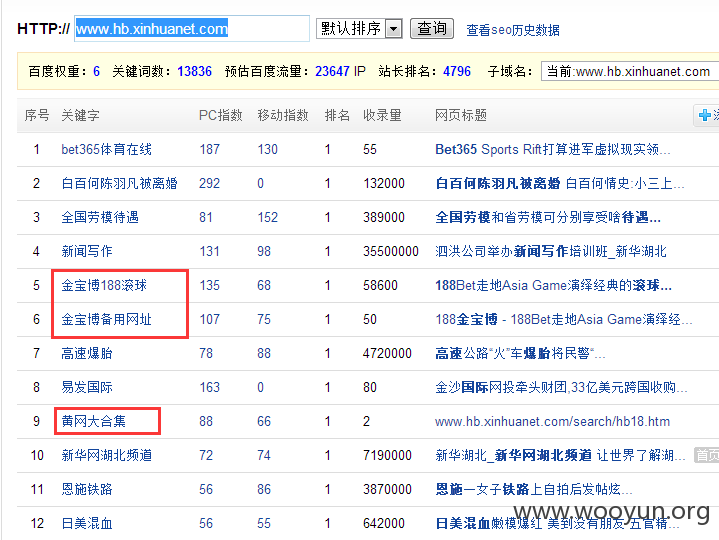719x540 pixels.
Task: Open page title Bet365 Sports Rift打算进军虚拟现实
Action: click(x=553, y=149)
